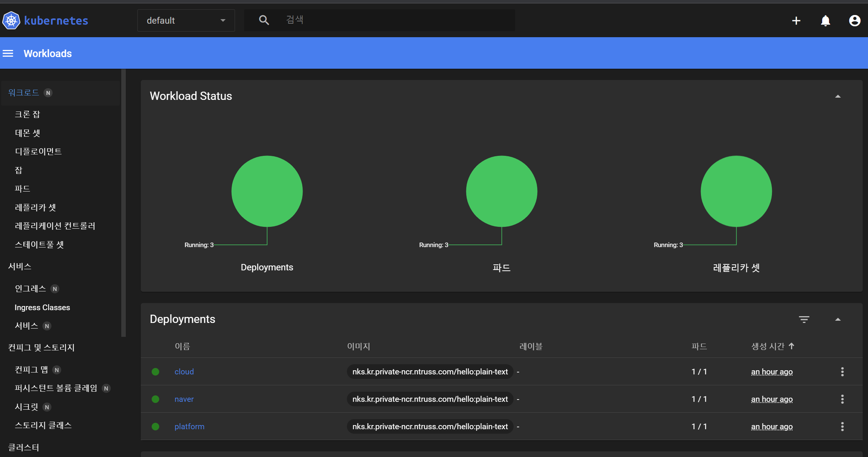
Task: Open the notifications bell
Action: 825,21
